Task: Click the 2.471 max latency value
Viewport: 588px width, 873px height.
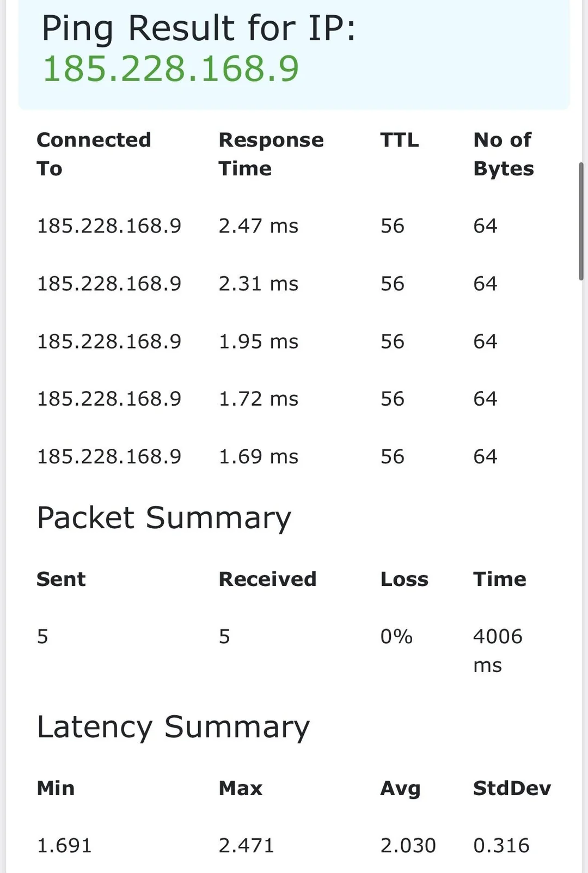Action: tap(246, 845)
